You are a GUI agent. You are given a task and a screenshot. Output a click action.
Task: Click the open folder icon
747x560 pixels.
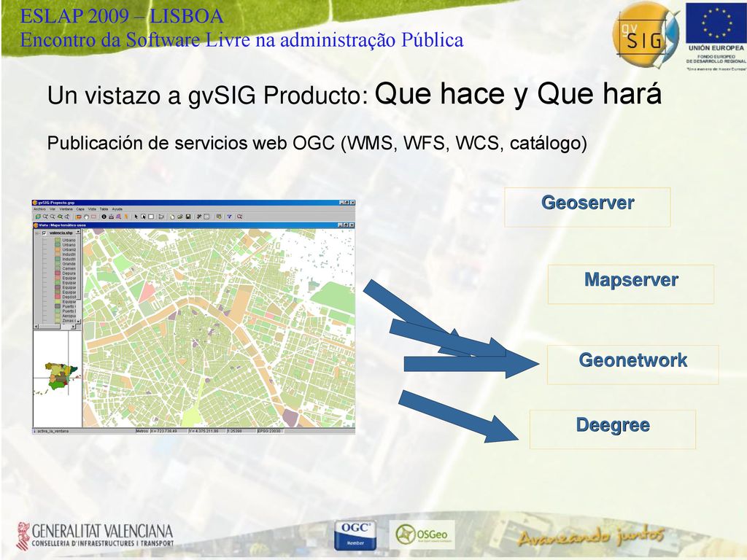pos(180,217)
